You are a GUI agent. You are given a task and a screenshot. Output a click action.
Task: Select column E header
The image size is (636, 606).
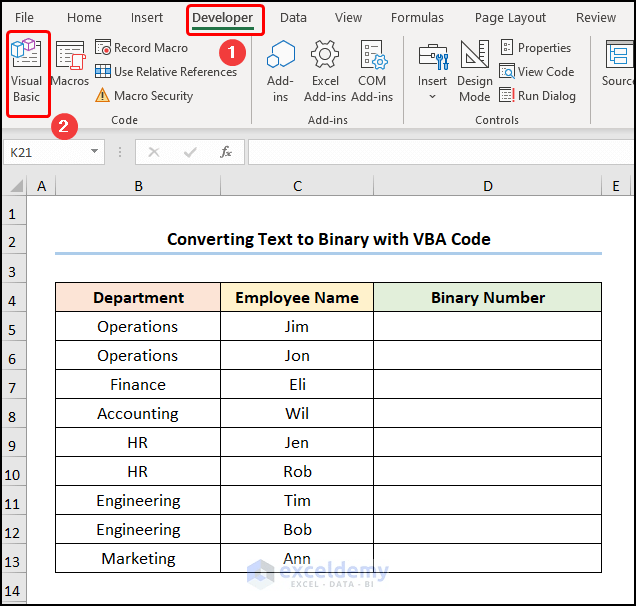(x=616, y=186)
